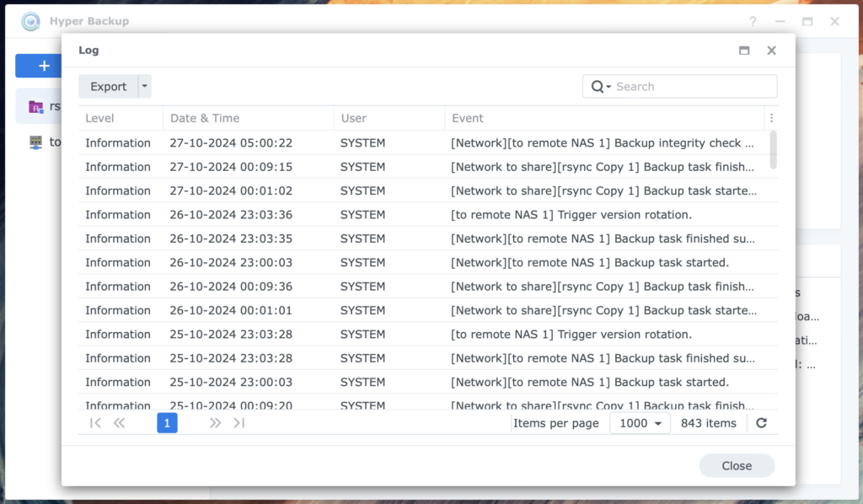The width and height of the screenshot is (863, 504).
Task: Expand the search filter options
Action: (x=606, y=86)
